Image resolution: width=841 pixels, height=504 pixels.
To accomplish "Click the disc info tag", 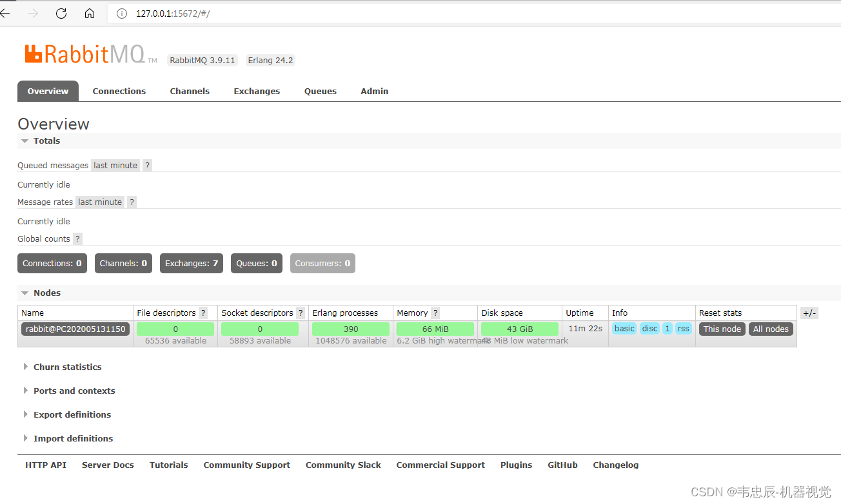I will [x=649, y=329].
